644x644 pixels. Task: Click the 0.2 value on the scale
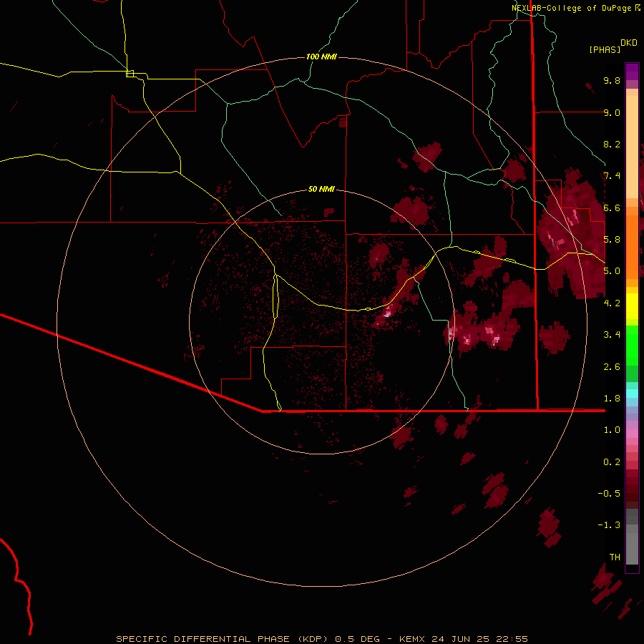coord(612,462)
